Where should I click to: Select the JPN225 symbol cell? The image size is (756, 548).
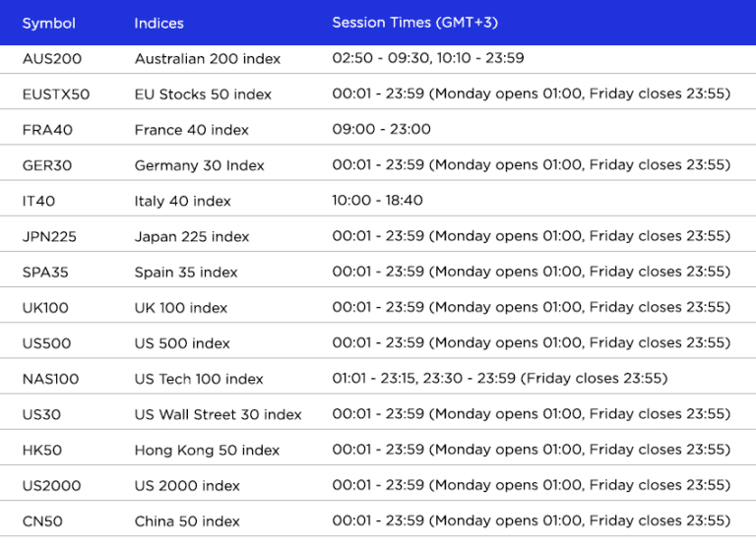pos(49,237)
